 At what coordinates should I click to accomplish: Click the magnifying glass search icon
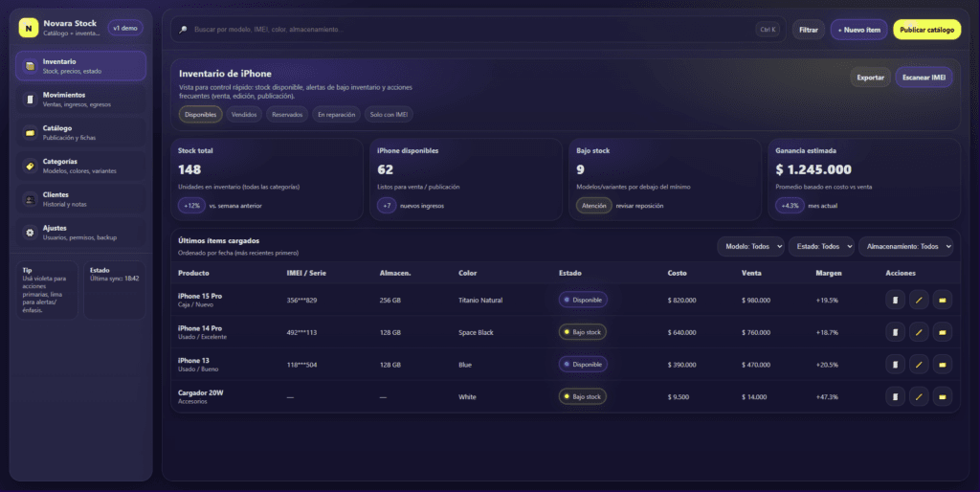coord(183,30)
